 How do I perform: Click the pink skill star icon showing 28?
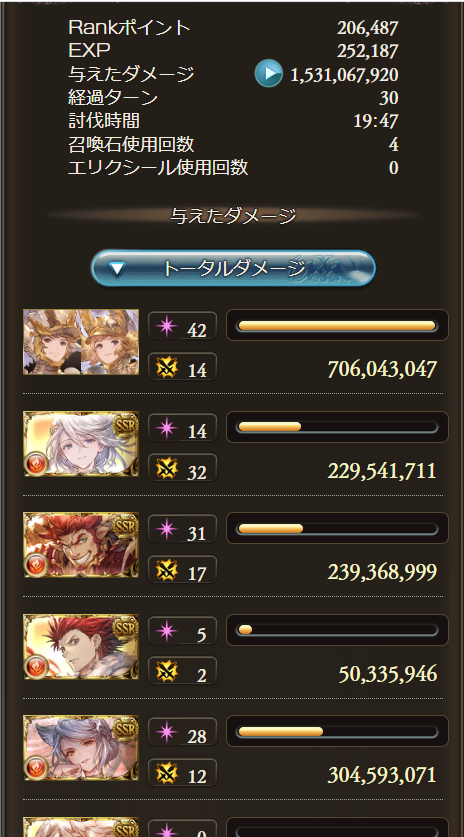point(167,732)
